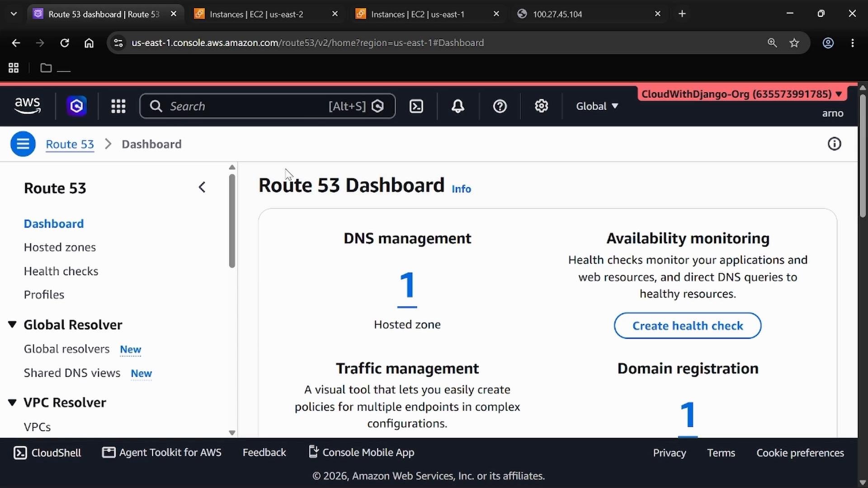Open the browser profile icon
This screenshot has width=868, height=488.
pos(828,43)
